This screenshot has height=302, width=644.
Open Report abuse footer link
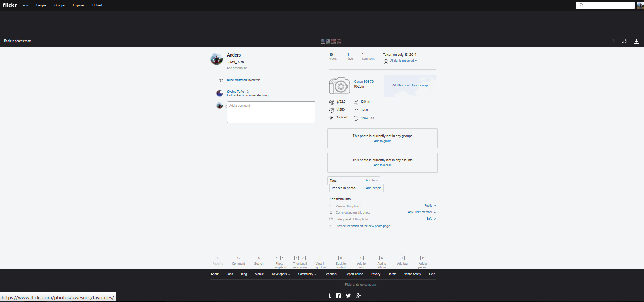click(x=354, y=274)
